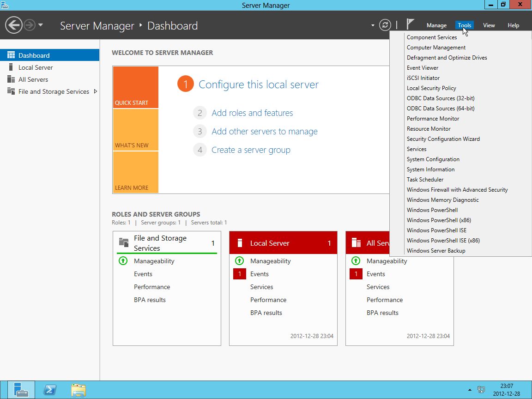
Task: Open Windows Server Backup entry
Action: click(435, 251)
